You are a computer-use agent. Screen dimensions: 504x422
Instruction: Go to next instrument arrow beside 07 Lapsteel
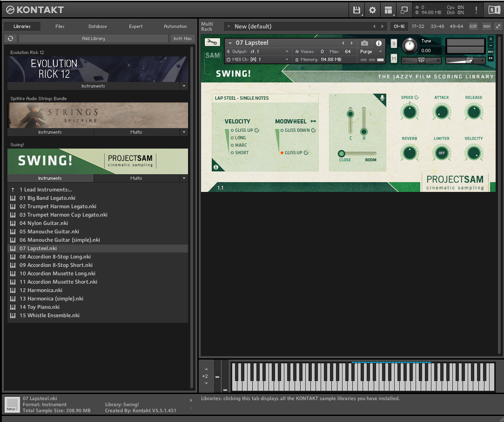tap(352, 43)
